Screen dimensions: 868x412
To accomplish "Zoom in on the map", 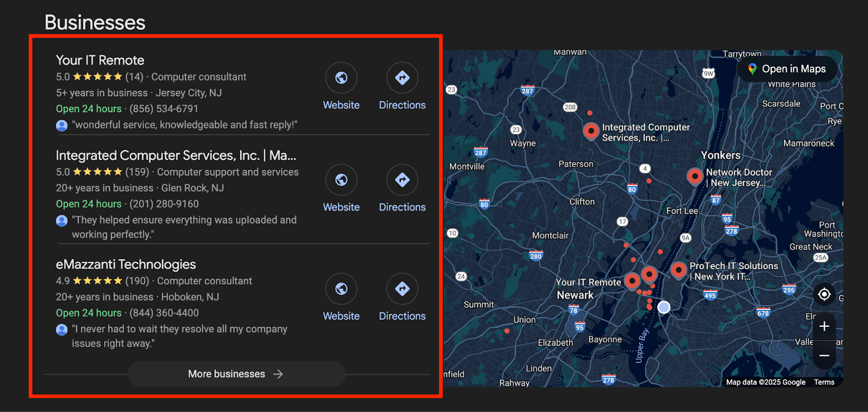I will (824, 326).
